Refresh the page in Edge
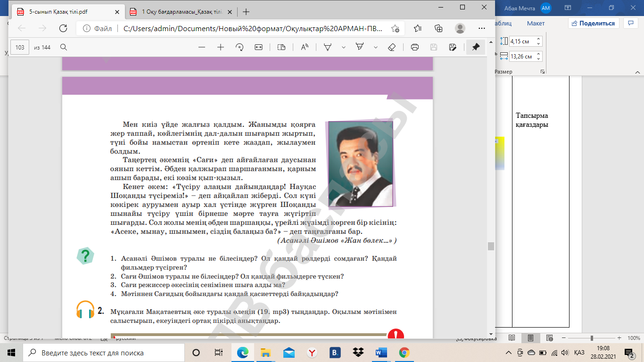The image size is (644, 362). click(x=63, y=28)
